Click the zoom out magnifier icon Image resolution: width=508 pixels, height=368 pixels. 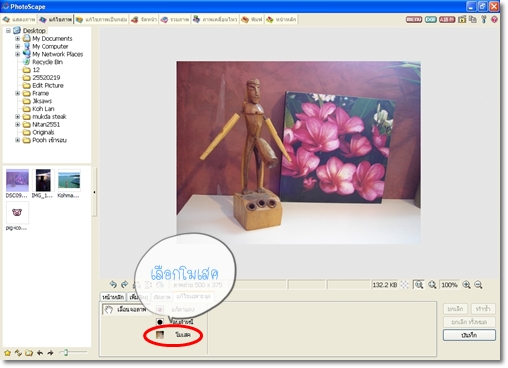point(478,285)
